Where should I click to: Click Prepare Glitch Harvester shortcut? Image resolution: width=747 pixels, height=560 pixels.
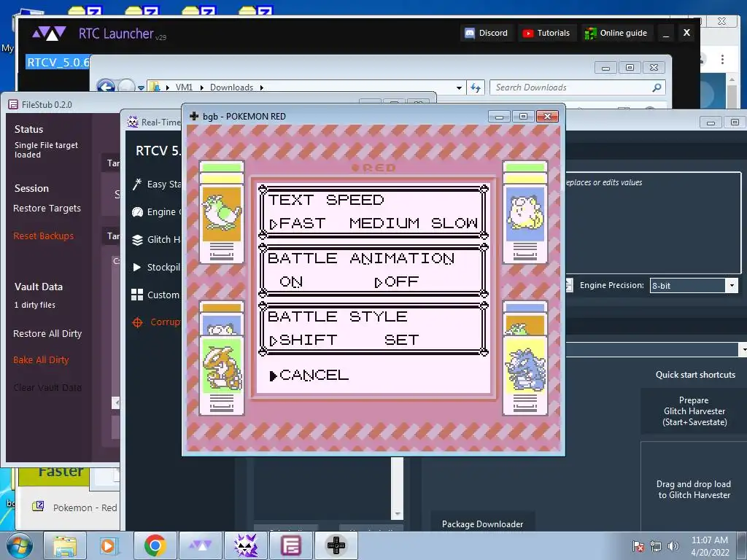pyautogui.click(x=694, y=411)
